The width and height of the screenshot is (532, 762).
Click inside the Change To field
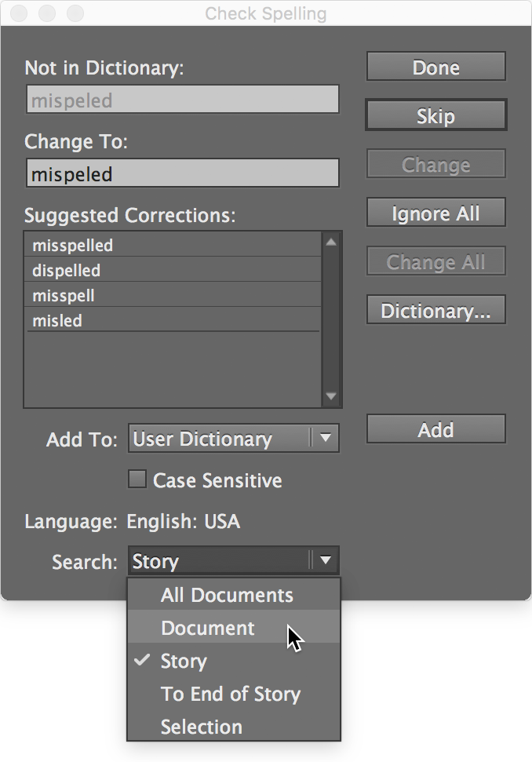tap(183, 173)
